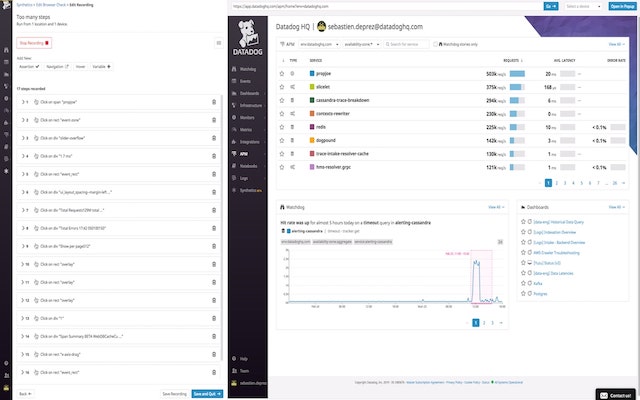The height and width of the screenshot is (400, 640).
Task: Select Dashboards in the Datadog sidebar
Action: point(247,93)
